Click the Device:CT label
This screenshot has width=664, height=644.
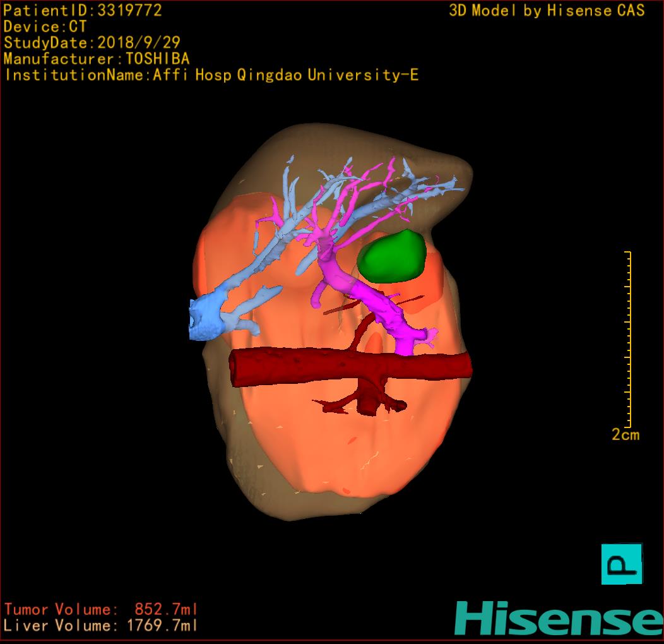45,27
